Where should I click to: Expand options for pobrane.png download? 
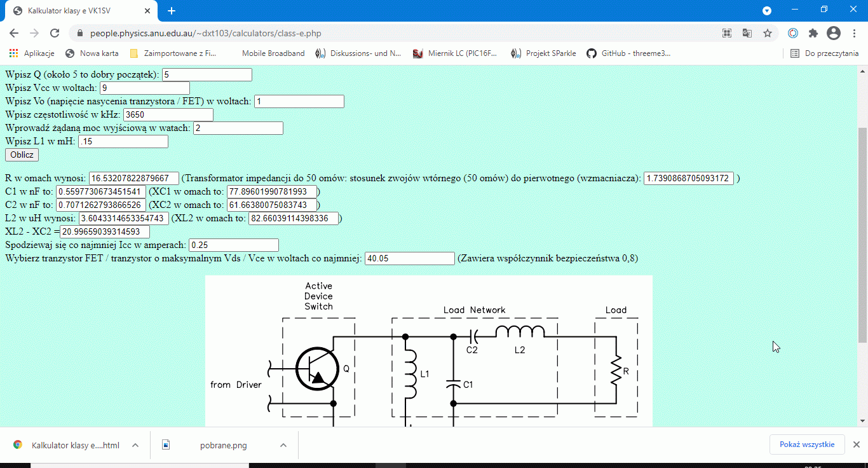[x=283, y=445]
